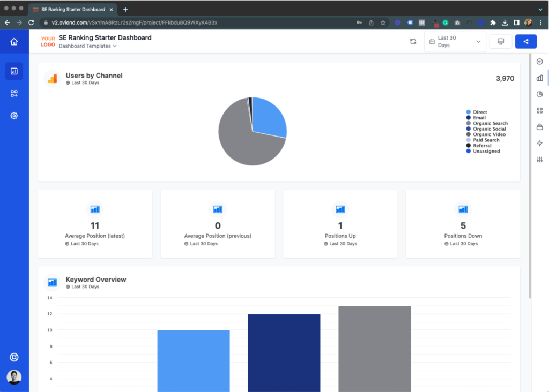This screenshot has width=549, height=392.
Task: Click the dashboard vertical scrollbar
Action: (x=530, y=176)
